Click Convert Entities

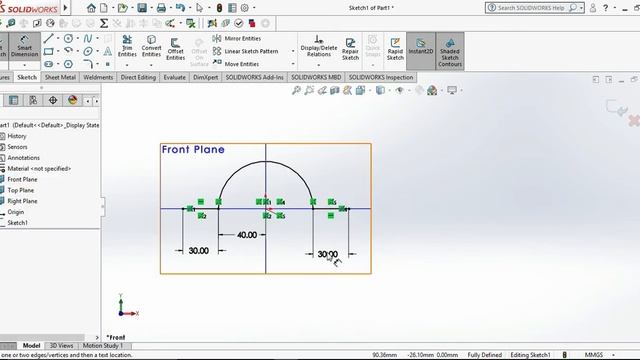pyautogui.click(x=151, y=46)
